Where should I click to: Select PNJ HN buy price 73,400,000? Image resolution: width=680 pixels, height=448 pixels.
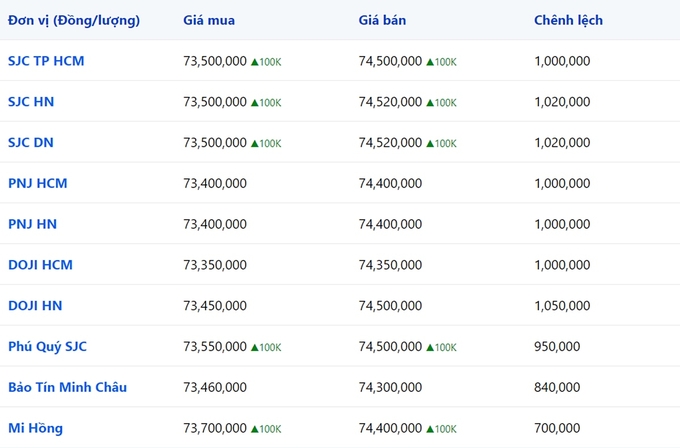tap(215, 224)
